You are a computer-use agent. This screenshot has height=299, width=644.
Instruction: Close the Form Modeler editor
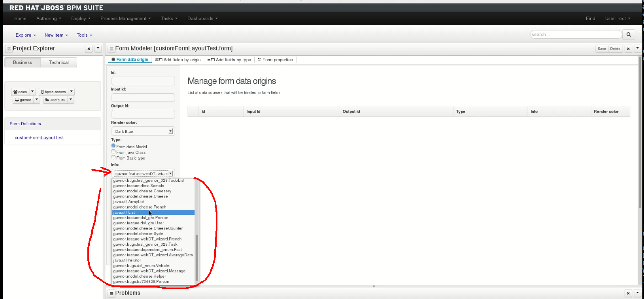point(628,49)
